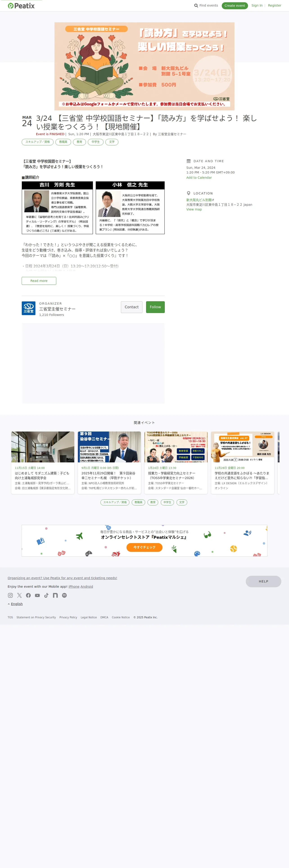Screen dimensions: 289x868
Task: Open the モダニズム建築 related event card
Action: (x=43, y=463)
